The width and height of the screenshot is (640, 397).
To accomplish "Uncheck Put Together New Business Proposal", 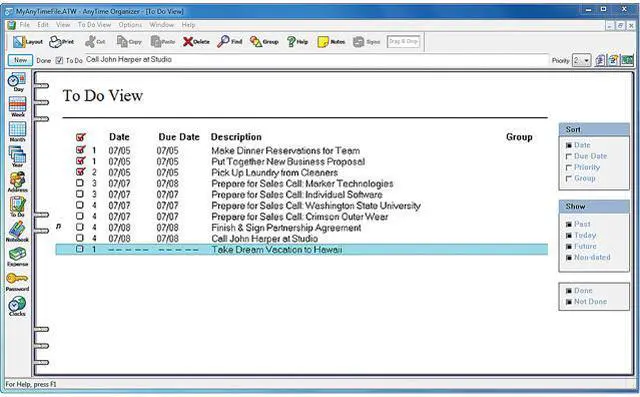I will tap(80, 161).
